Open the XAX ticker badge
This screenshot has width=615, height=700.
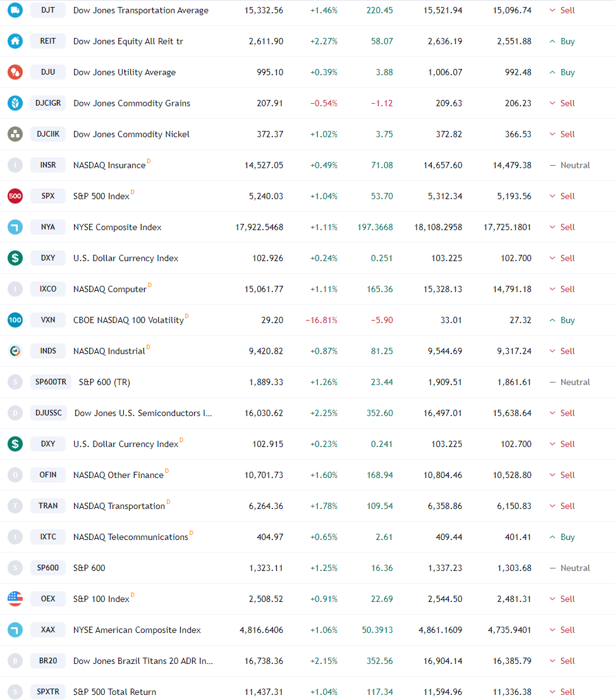click(x=48, y=630)
